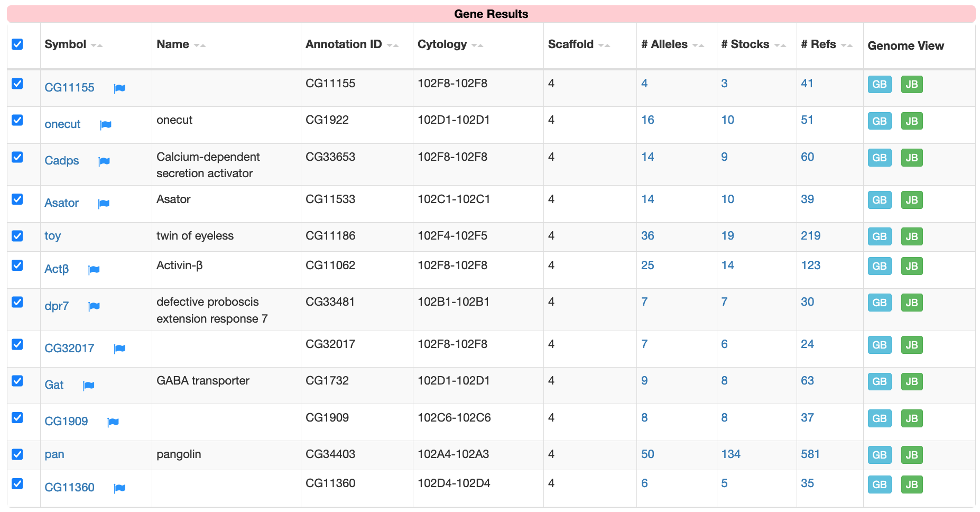Image resolution: width=980 pixels, height=512 pixels.
Task: Open GB genome browser for Asator
Action: click(x=880, y=200)
